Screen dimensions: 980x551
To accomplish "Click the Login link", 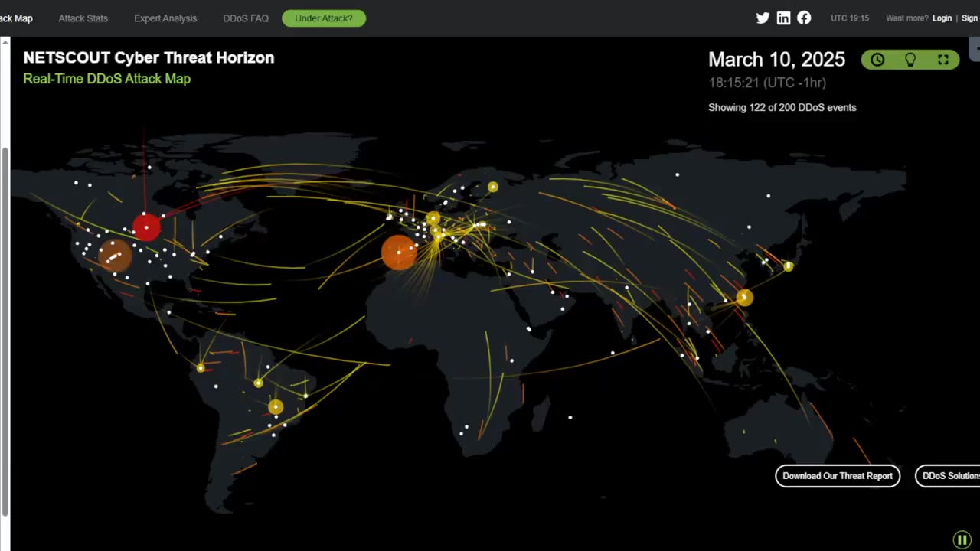I will click(942, 18).
